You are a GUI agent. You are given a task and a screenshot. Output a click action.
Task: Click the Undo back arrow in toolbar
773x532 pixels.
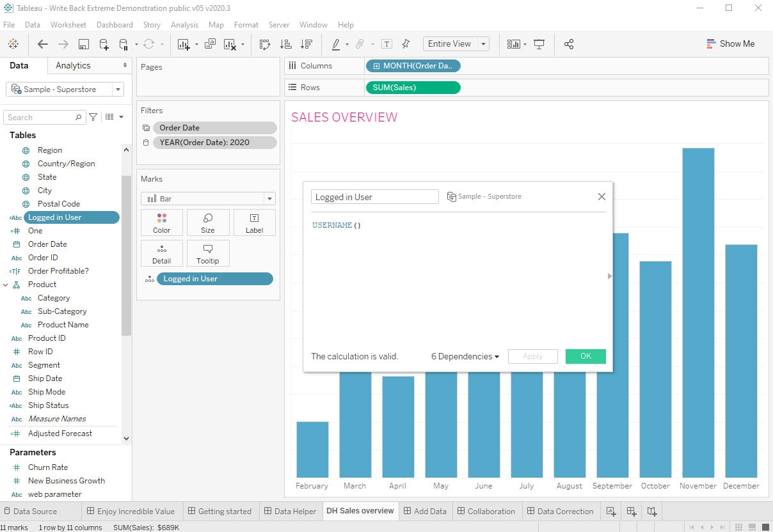click(43, 44)
